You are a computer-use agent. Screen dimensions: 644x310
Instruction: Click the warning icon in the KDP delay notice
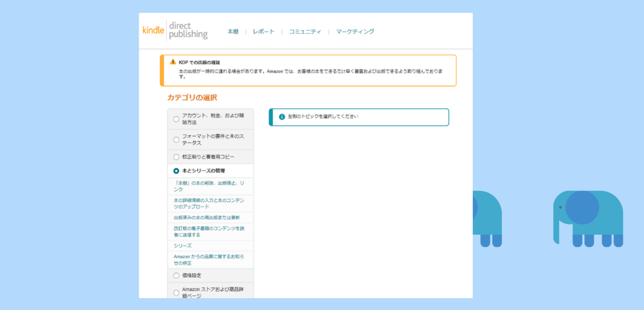point(173,62)
